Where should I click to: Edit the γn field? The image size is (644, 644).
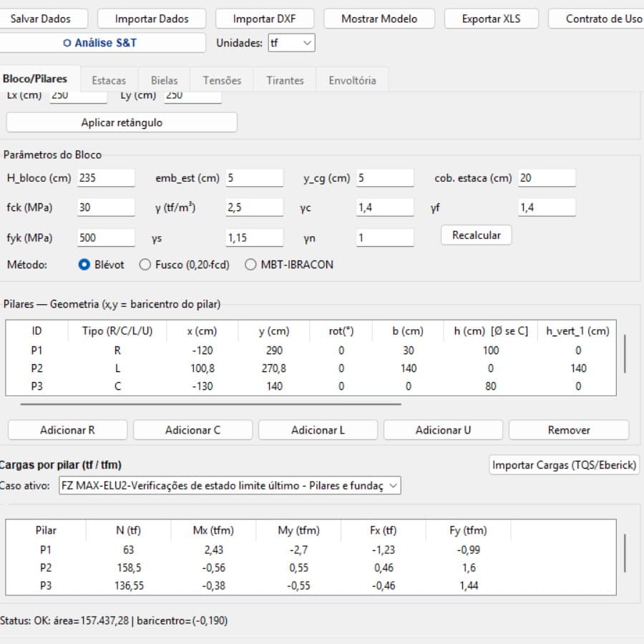click(x=385, y=238)
